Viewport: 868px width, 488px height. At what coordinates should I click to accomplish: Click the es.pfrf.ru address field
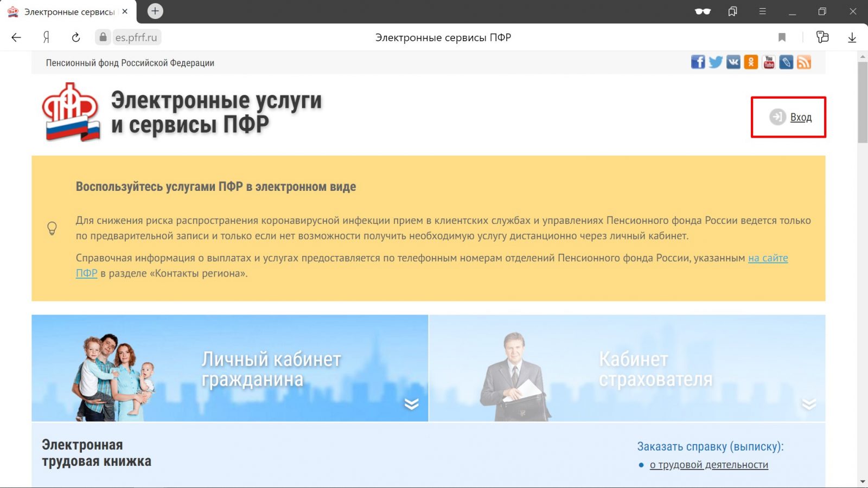coord(136,37)
